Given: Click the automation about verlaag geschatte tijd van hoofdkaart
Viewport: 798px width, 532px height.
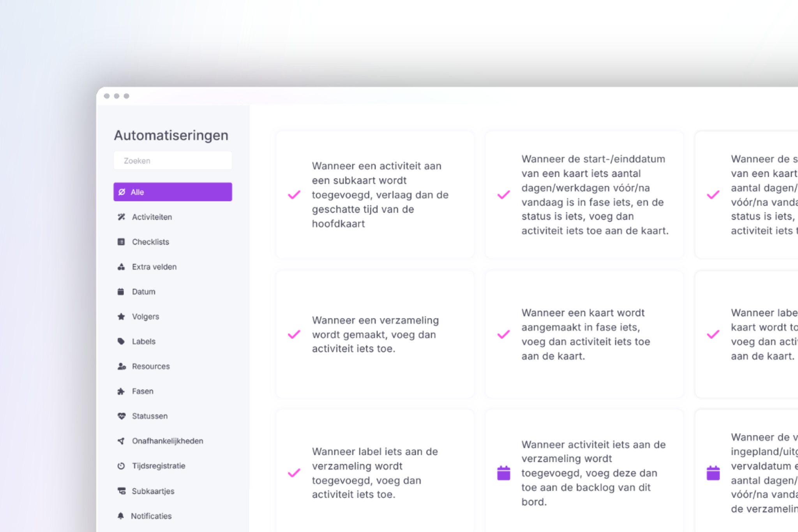Looking at the screenshot, I should tap(374, 194).
